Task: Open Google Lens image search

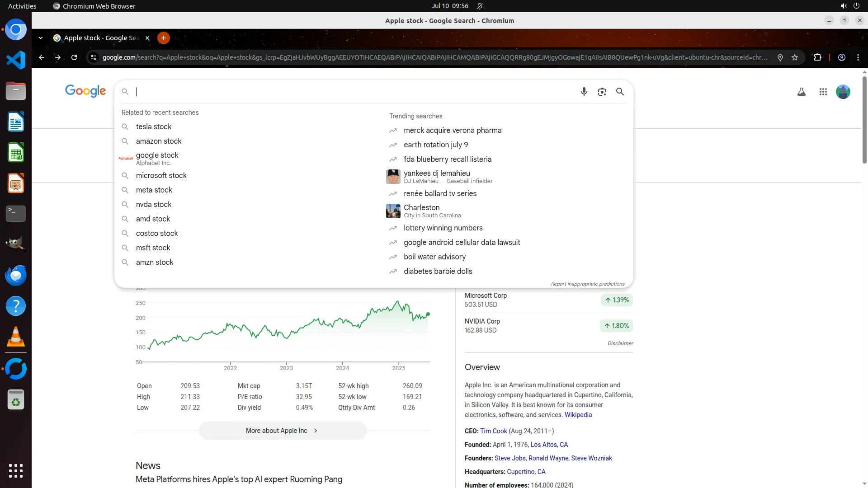Action: click(x=602, y=92)
